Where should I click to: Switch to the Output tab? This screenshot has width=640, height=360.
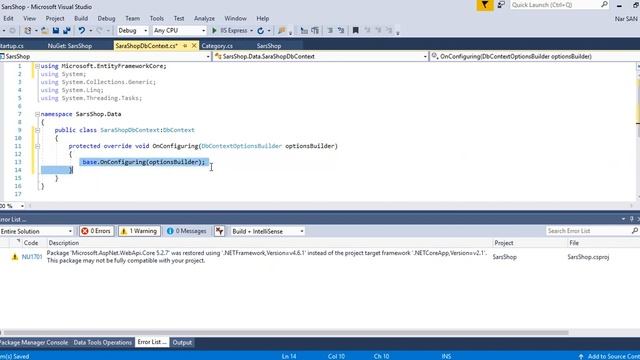pyautogui.click(x=182, y=342)
